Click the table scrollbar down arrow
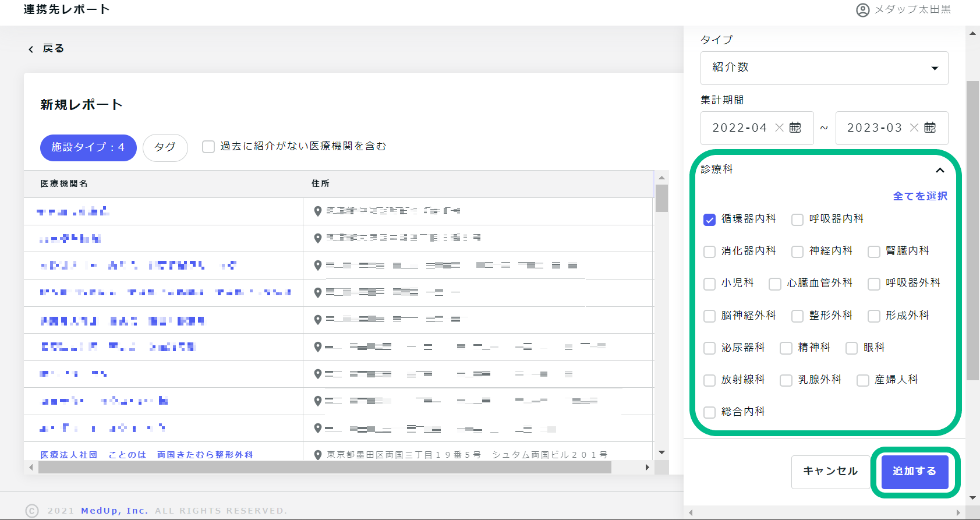Screen dimensions: 980x520 click(661, 452)
